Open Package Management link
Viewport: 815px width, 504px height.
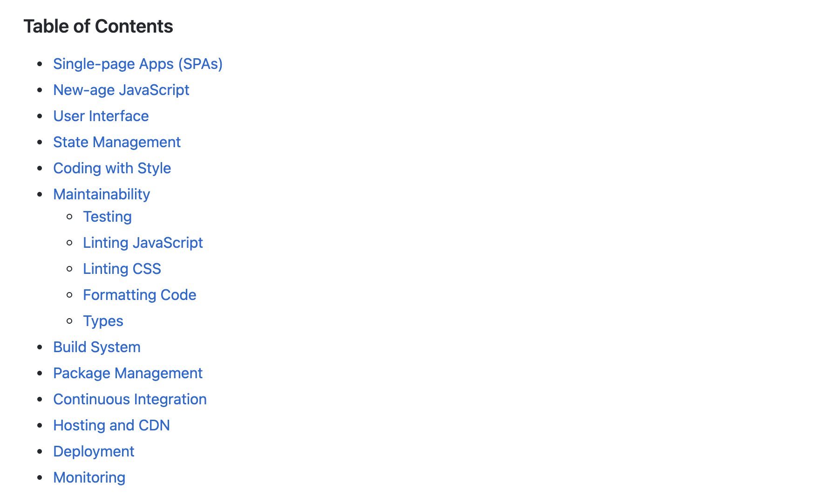click(x=128, y=373)
